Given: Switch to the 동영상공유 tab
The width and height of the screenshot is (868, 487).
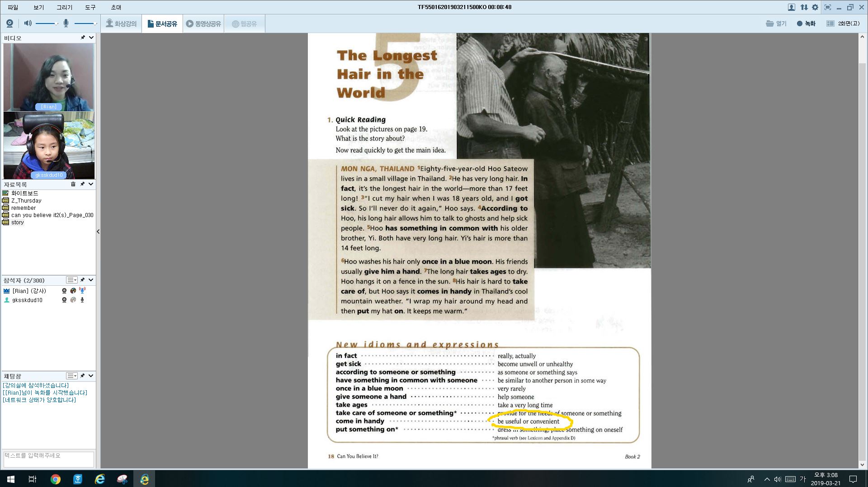Looking at the screenshot, I should click(x=203, y=24).
